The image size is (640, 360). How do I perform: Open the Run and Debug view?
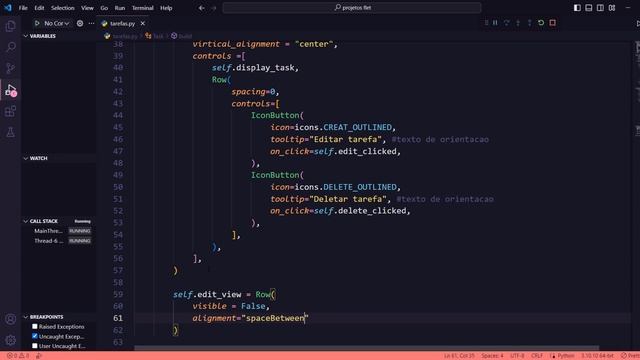click(11, 90)
